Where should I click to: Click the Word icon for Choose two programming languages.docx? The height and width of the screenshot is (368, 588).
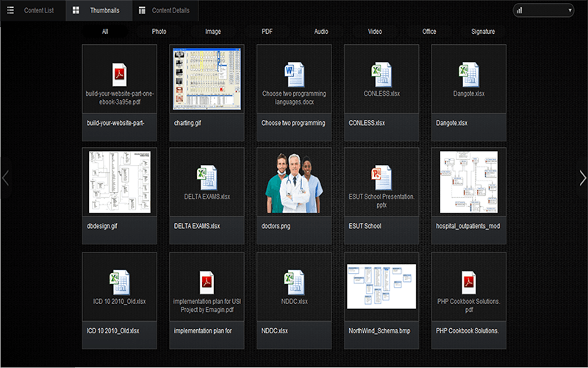coord(293,74)
